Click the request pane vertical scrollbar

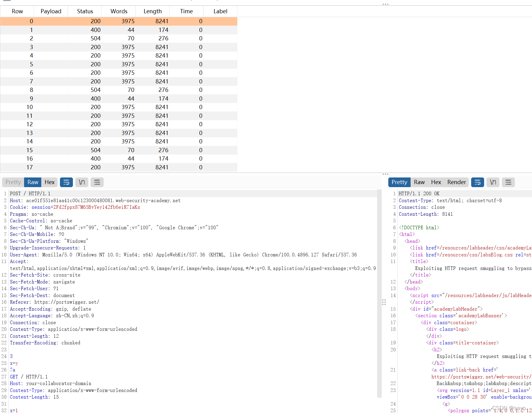tap(379, 294)
